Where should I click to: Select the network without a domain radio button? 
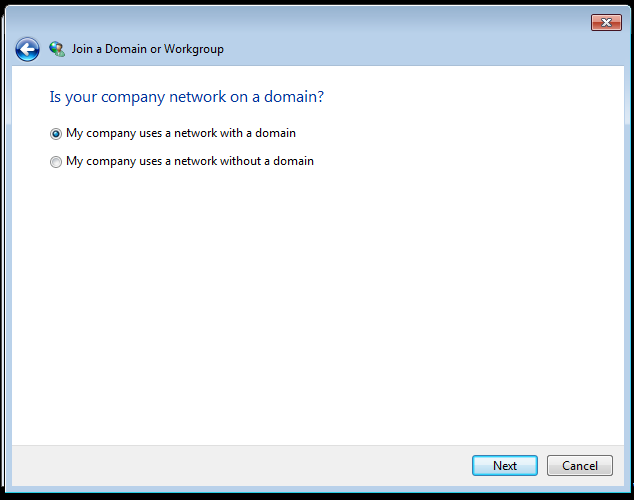[x=56, y=162]
